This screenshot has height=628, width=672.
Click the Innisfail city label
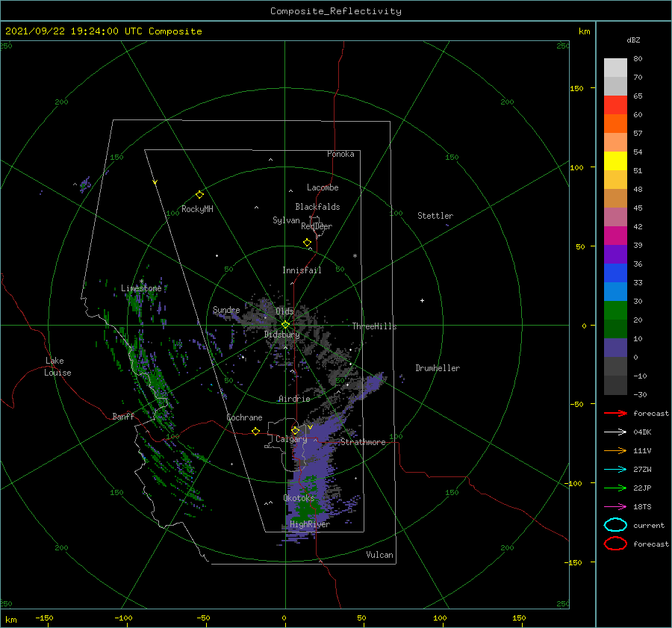(x=302, y=270)
